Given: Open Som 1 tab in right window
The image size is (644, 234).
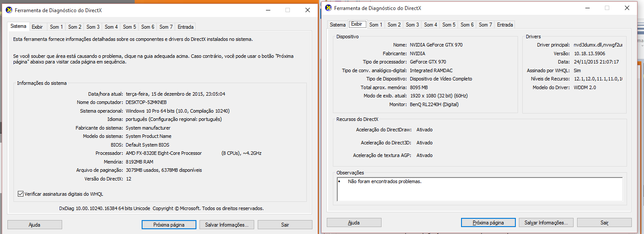Looking at the screenshot, I should pos(376,25).
